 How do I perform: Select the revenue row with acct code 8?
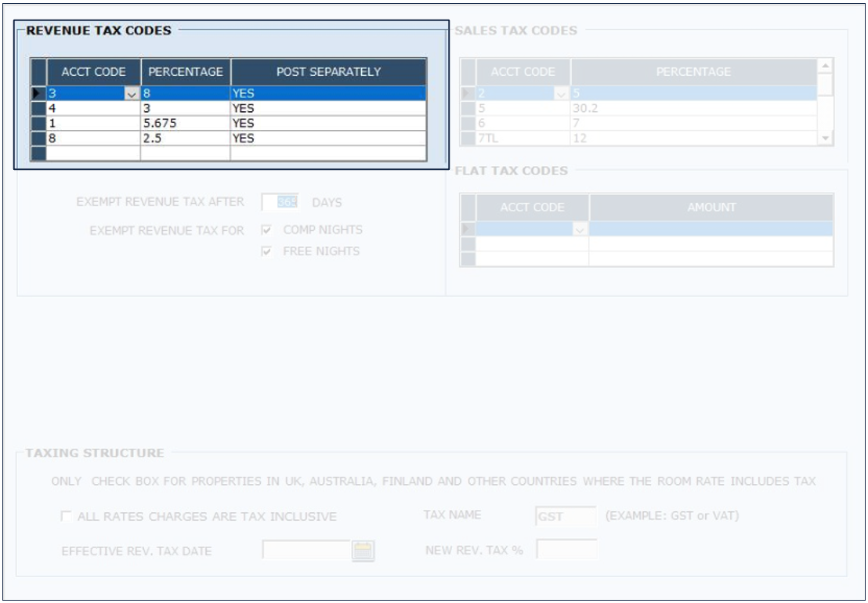92,138
